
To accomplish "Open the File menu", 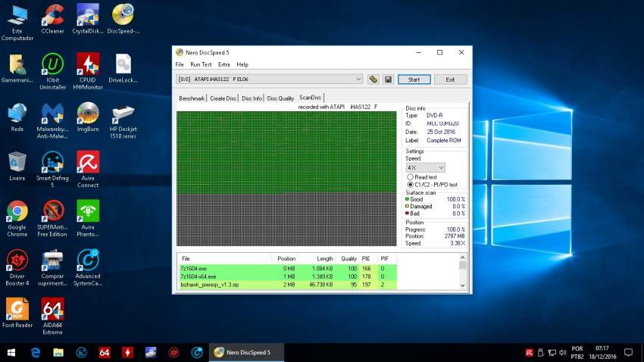I will (180, 64).
